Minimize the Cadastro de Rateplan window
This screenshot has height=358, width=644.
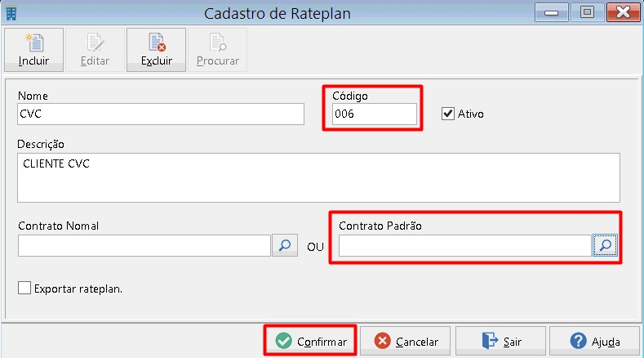(x=551, y=12)
